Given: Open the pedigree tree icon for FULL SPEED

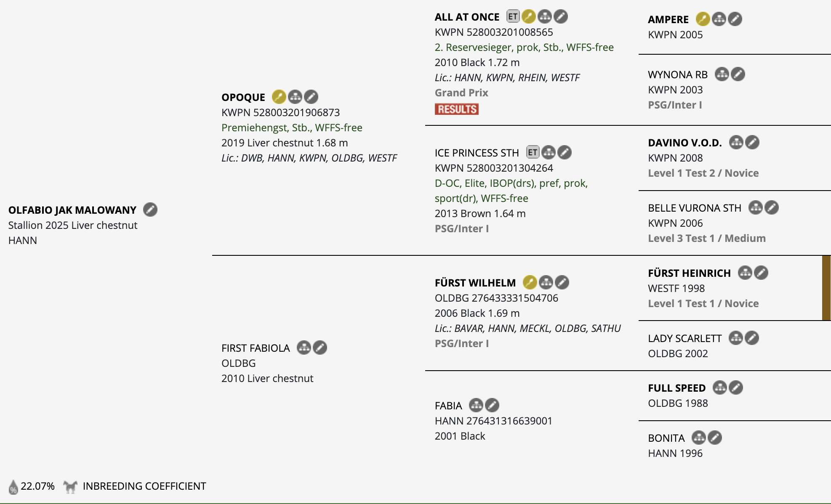Looking at the screenshot, I should 720,387.
